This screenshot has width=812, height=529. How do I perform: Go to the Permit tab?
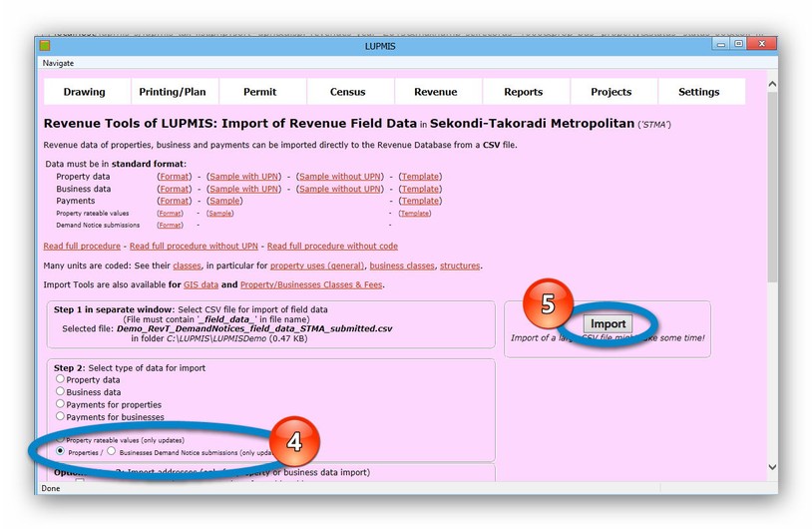click(260, 92)
